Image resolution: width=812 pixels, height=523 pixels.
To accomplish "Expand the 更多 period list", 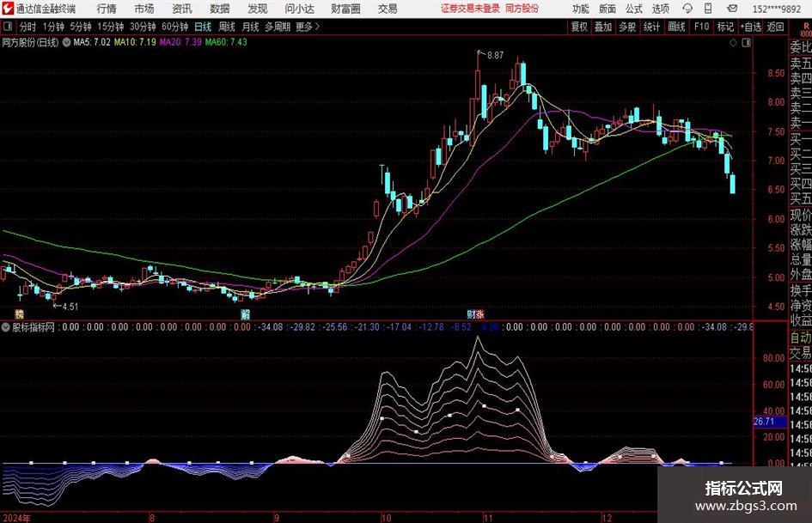I will click(308, 27).
